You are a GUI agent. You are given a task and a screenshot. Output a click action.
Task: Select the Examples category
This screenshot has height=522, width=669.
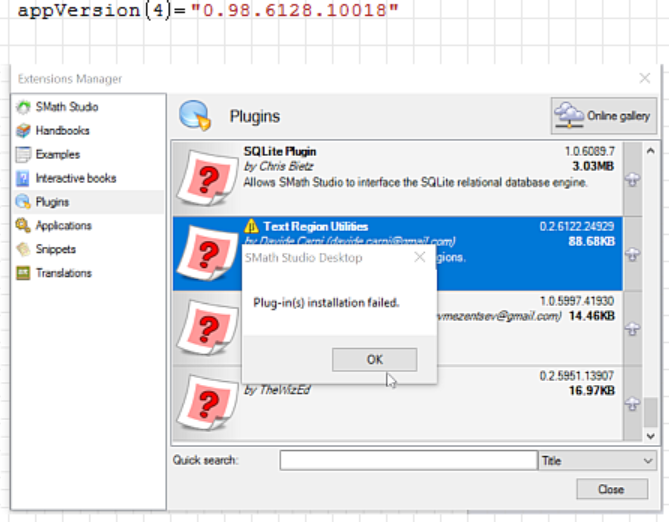57,155
